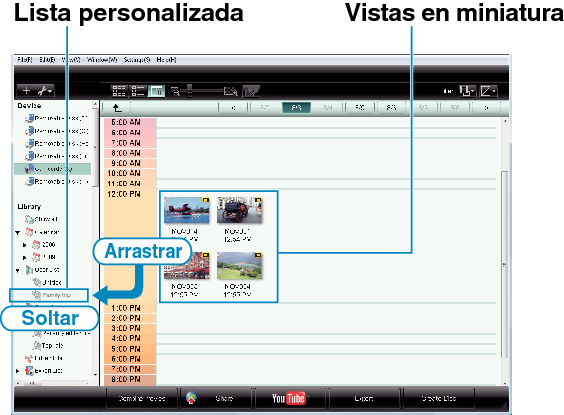Open the Settings menu

137,60
